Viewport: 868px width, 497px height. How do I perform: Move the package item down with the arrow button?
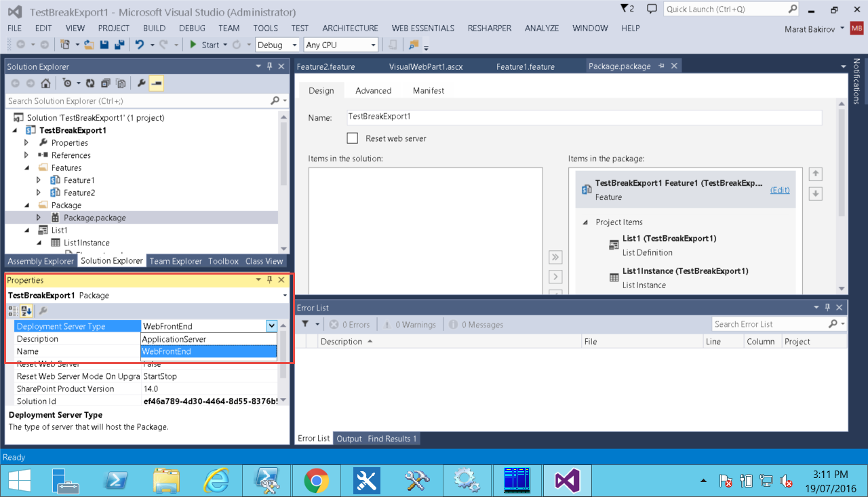[816, 193]
